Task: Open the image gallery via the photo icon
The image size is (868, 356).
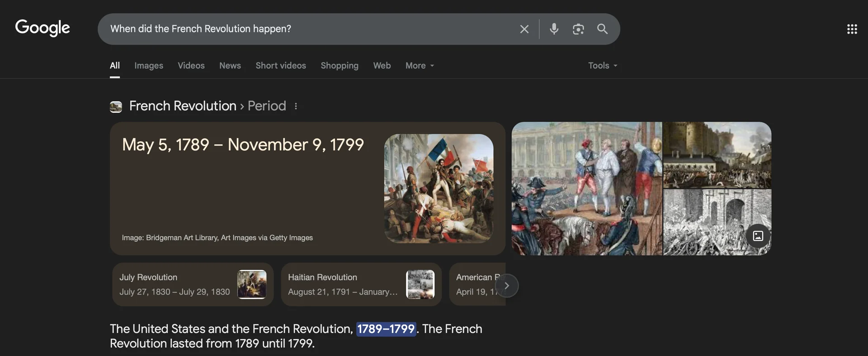Action: coord(758,235)
